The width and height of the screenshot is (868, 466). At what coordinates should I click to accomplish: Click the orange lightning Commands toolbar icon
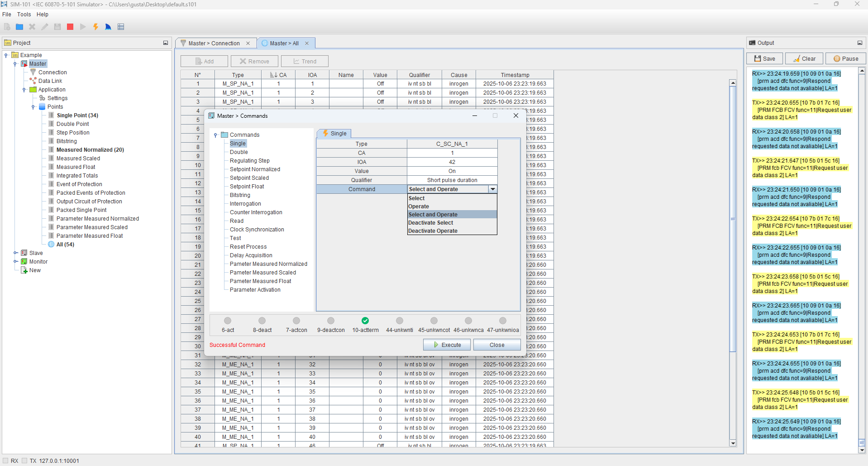tap(95, 27)
